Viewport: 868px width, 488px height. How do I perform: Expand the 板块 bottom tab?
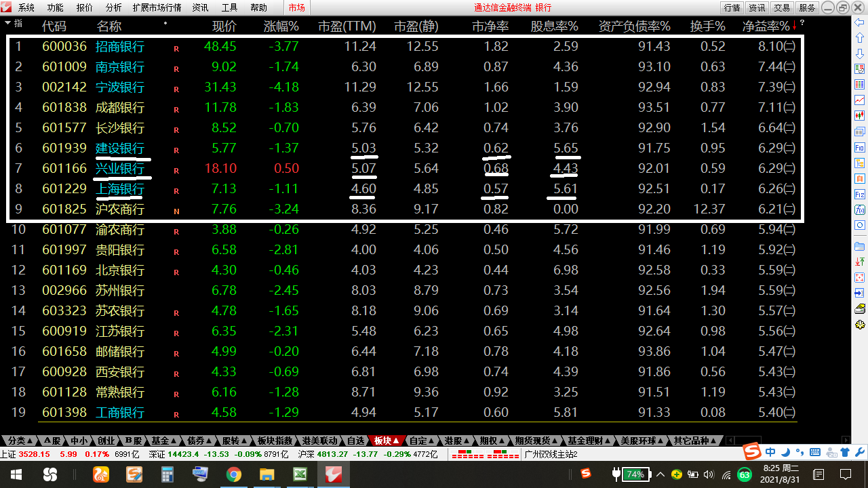(387, 441)
